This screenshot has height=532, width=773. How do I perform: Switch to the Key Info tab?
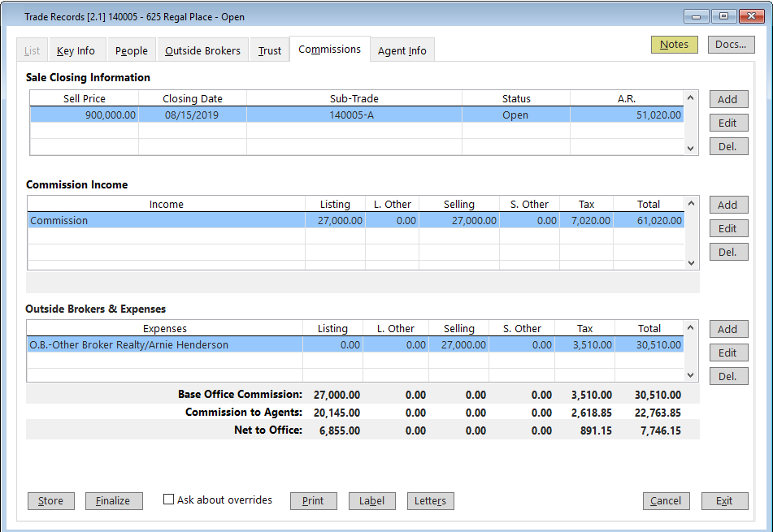click(76, 50)
